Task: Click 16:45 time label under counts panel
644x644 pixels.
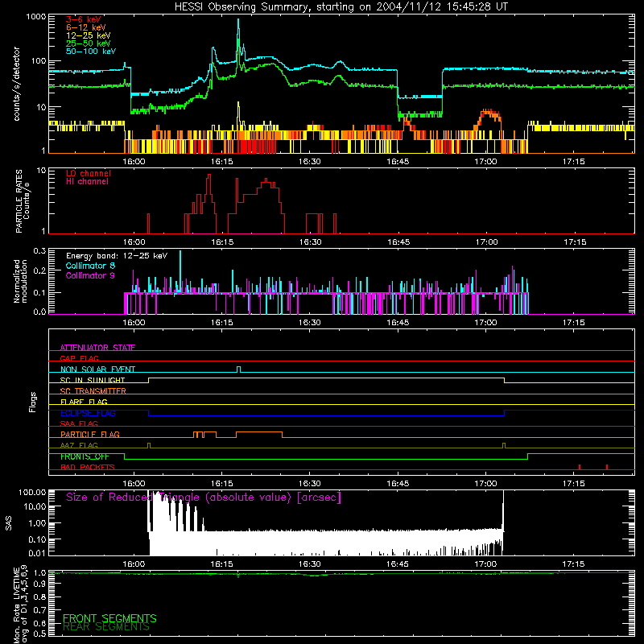Action: tap(398, 162)
